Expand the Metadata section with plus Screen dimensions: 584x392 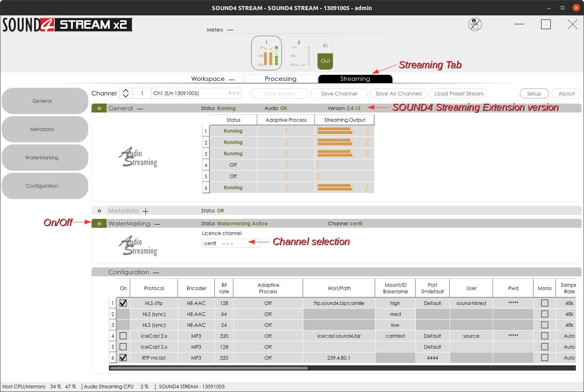[145, 211]
